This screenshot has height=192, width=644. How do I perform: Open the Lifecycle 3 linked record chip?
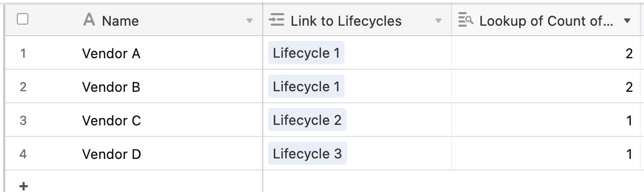[x=307, y=154]
